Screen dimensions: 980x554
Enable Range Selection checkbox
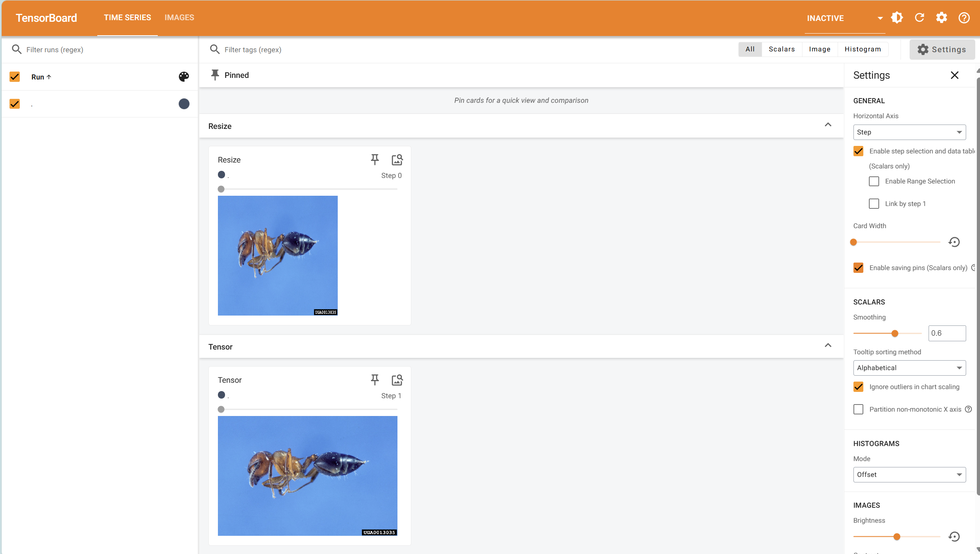pos(874,181)
